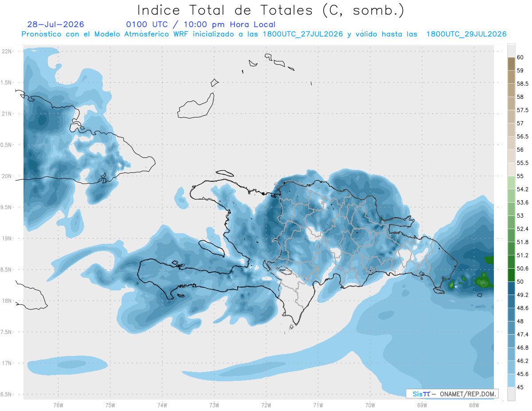Click the colorbar value "60"
The width and height of the screenshot is (532, 411).
click(520, 57)
